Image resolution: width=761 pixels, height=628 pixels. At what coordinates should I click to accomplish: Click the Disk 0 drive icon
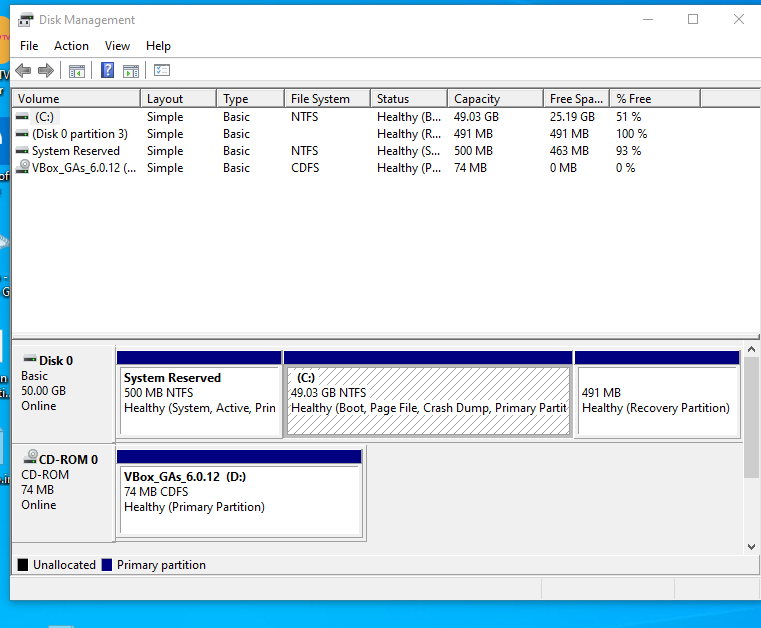(30, 360)
